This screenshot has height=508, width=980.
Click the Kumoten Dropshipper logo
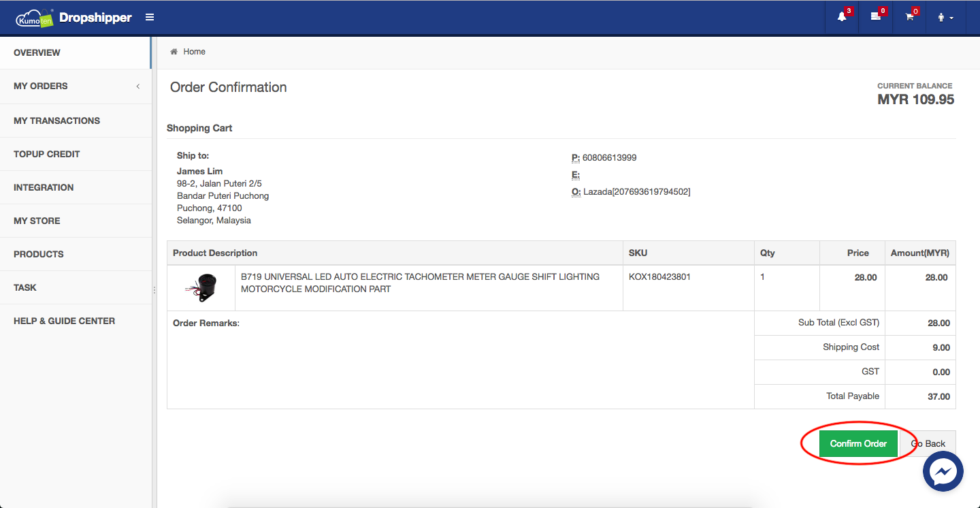click(x=73, y=18)
